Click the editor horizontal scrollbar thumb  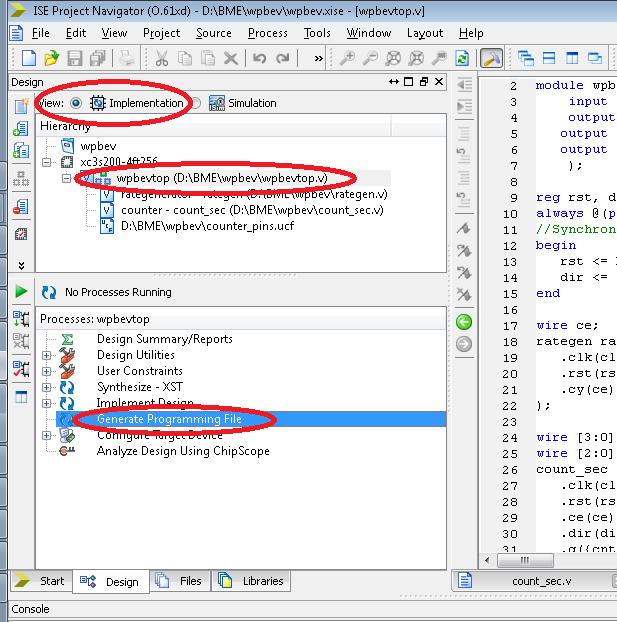click(525, 560)
